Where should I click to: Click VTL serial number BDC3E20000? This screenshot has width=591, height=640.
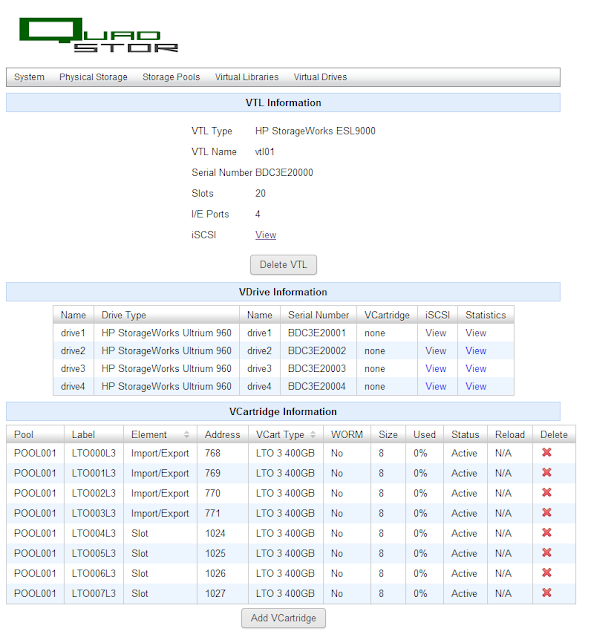click(x=284, y=173)
